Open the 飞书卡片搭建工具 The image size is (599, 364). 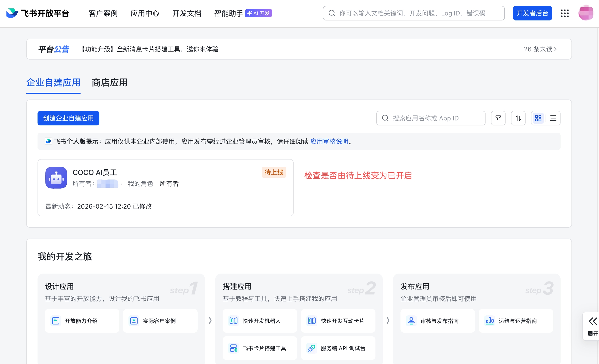[260, 348]
